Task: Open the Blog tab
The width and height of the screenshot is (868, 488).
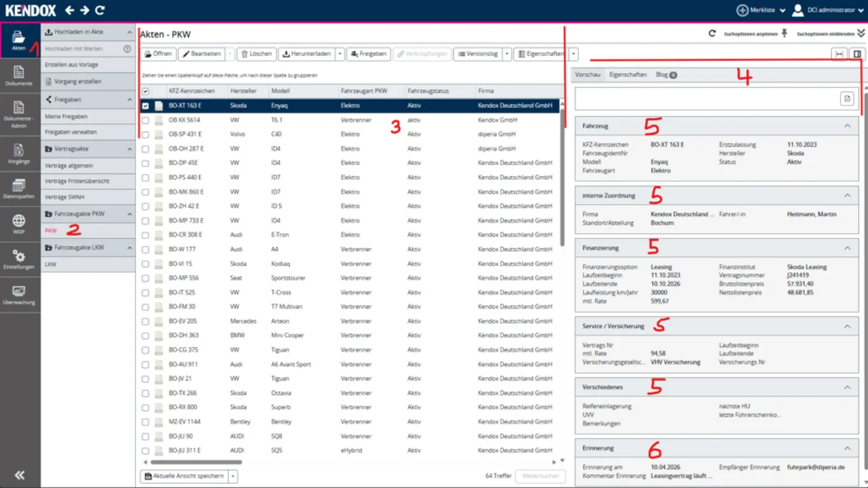Action: [665, 75]
